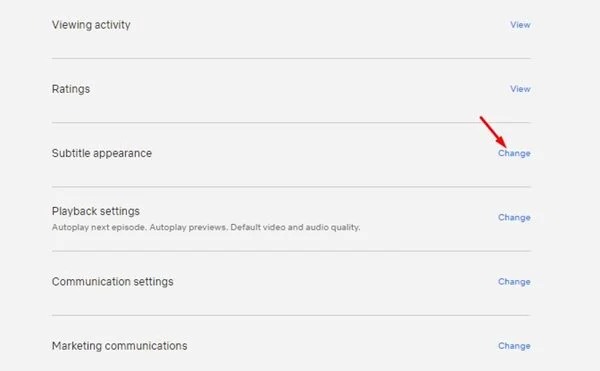Screen dimensions: 600x371
Task: Click the Viewing activity label
Action: pyautogui.click(x=91, y=25)
